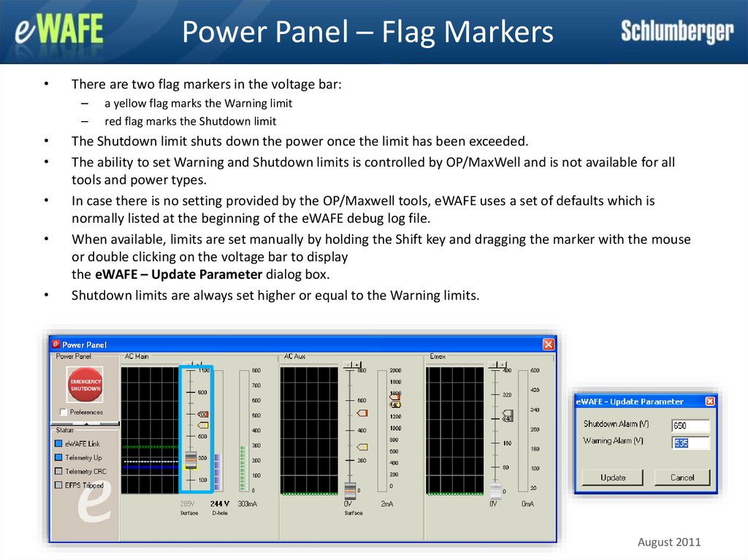Screen dimensions: 748x560
Task: Click the Schlumberger logo in header
Action: [677, 31]
